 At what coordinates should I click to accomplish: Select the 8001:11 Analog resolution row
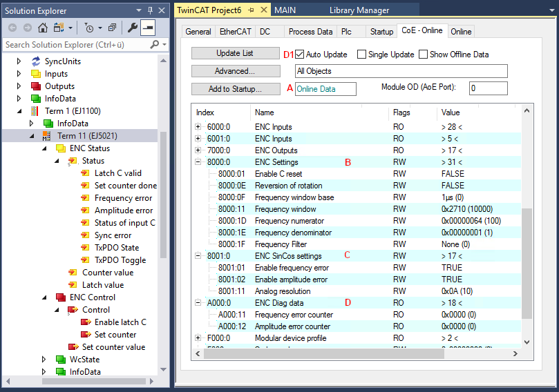click(x=357, y=291)
